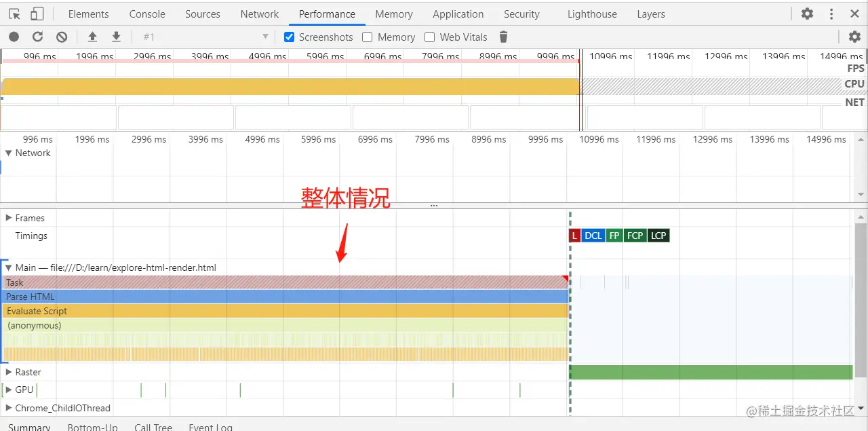Click the green Raster activity bar
This screenshot has width=868, height=431.
pyautogui.click(x=711, y=372)
